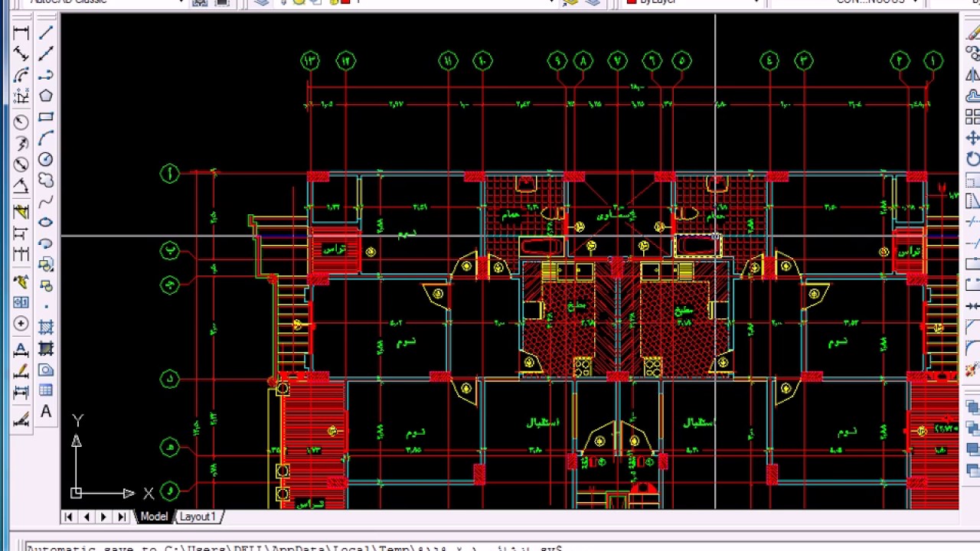This screenshot has width=980, height=551.
Task: Select the Copy modify tool
Action: click(972, 54)
